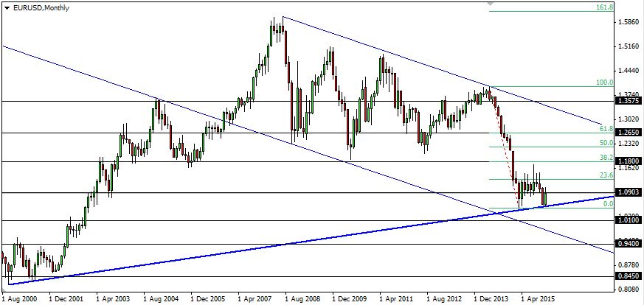Click the 61.8 Fibonacci retracement label

(606, 128)
